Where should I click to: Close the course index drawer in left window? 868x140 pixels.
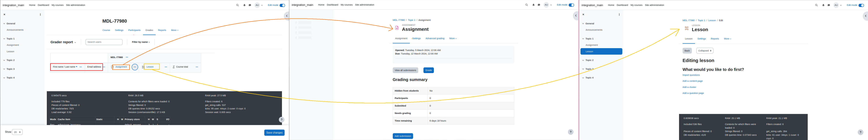pyautogui.click(x=4, y=14)
